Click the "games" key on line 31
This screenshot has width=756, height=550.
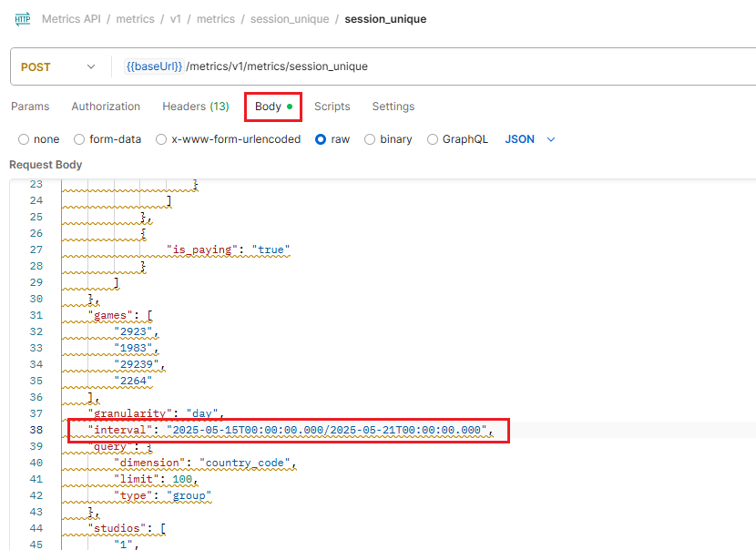[110, 315]
